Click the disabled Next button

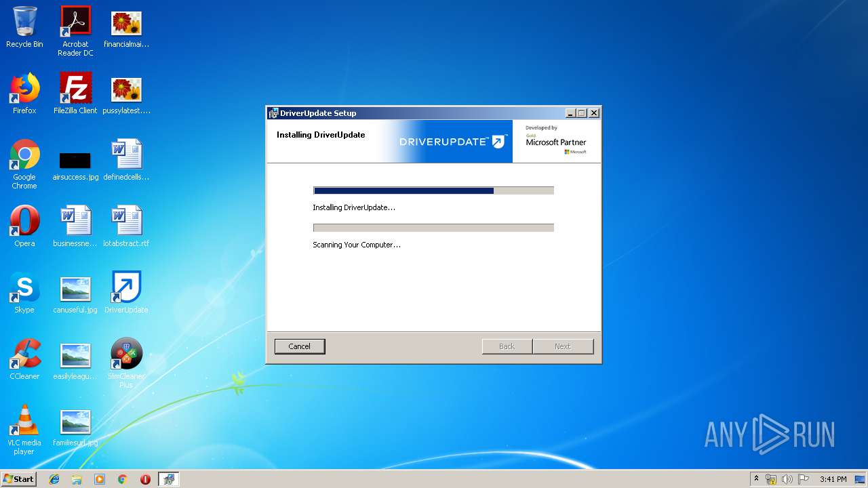[563, 346]
